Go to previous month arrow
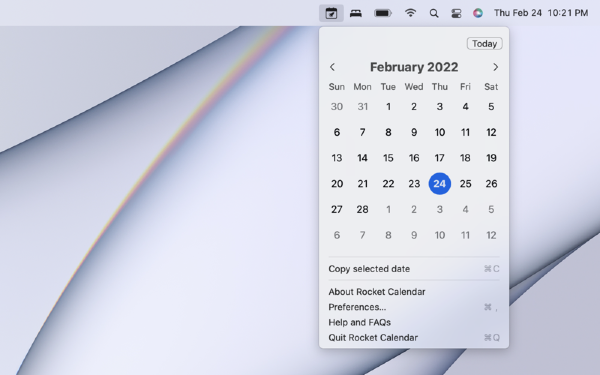This screenshot has width=600, height=375. [x=332, y=67]
